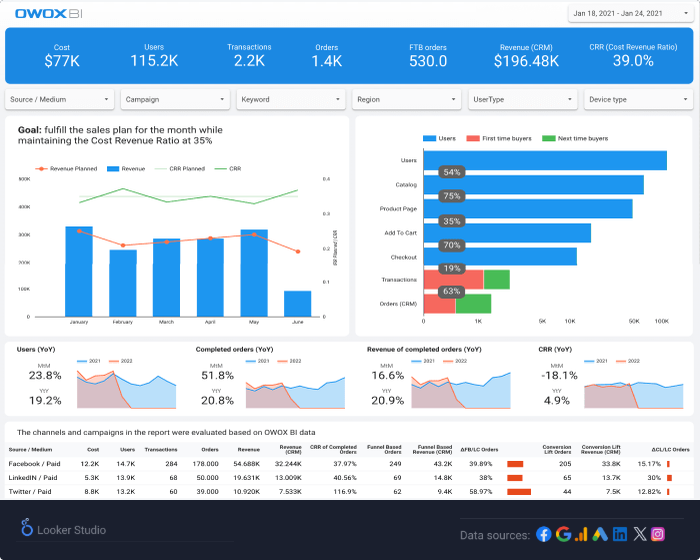Click the Revenue (CRM) $196.48K scorecard

point(526,55)
